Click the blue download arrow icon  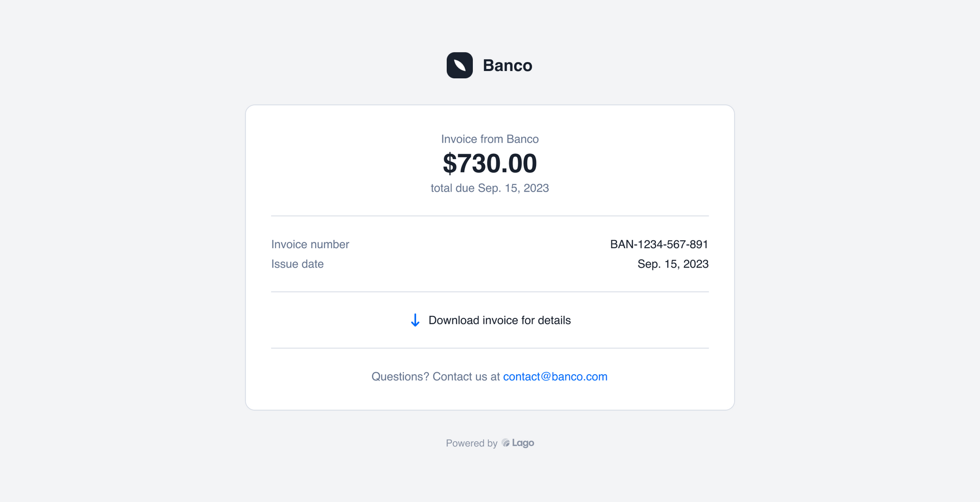(x=415, y=320)
